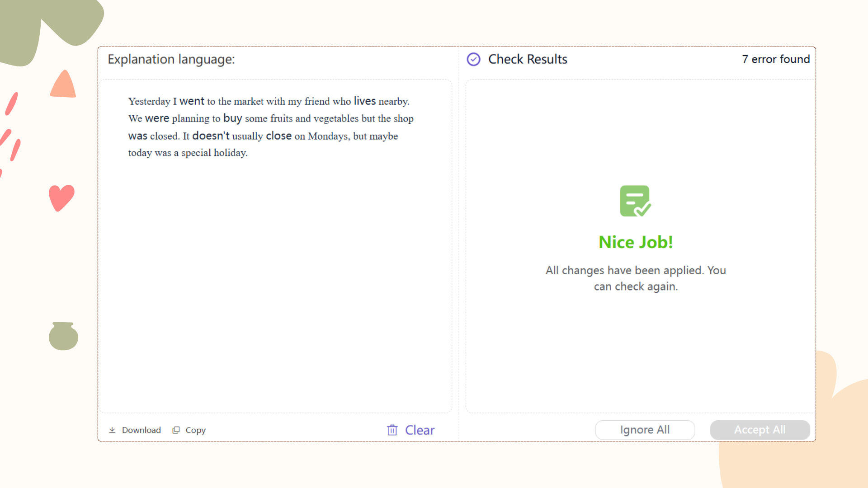Click the Ignore All button
868x488 pixels.
coord(645,430)
